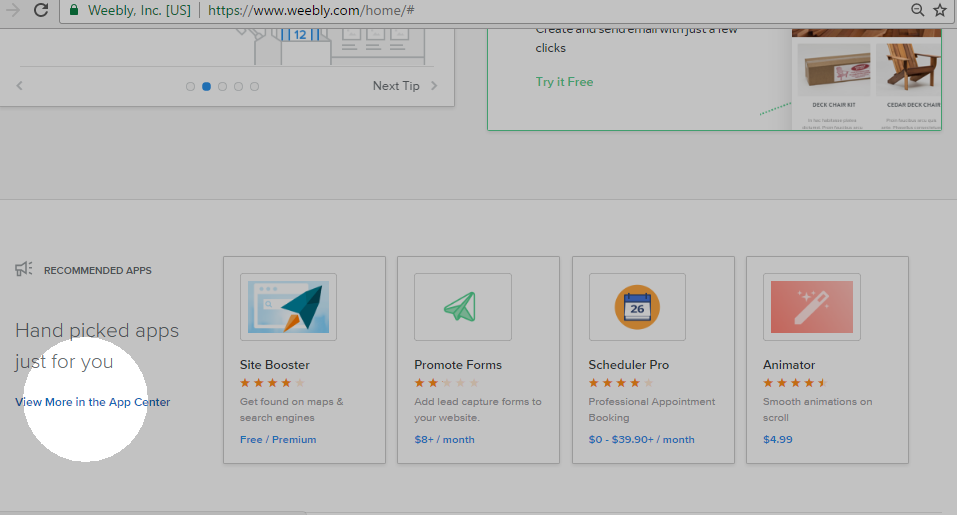Viewport: 957px width, 515px height.
Task: Click 'Add lead capture forms' description text
Action: [478, 409]
